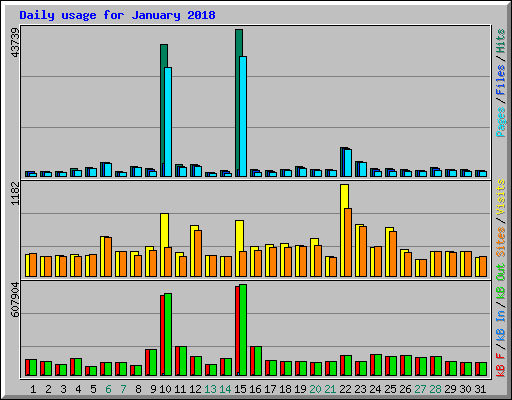The height and width of the screenshot is (400, 512).
Task: Click day label '3' on the x-axis
Action: 63,389
